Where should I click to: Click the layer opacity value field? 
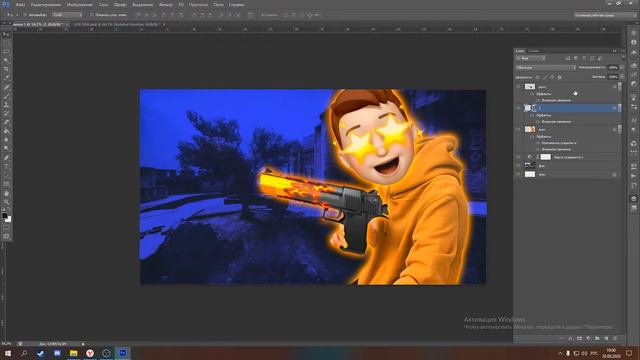(613, 67)
